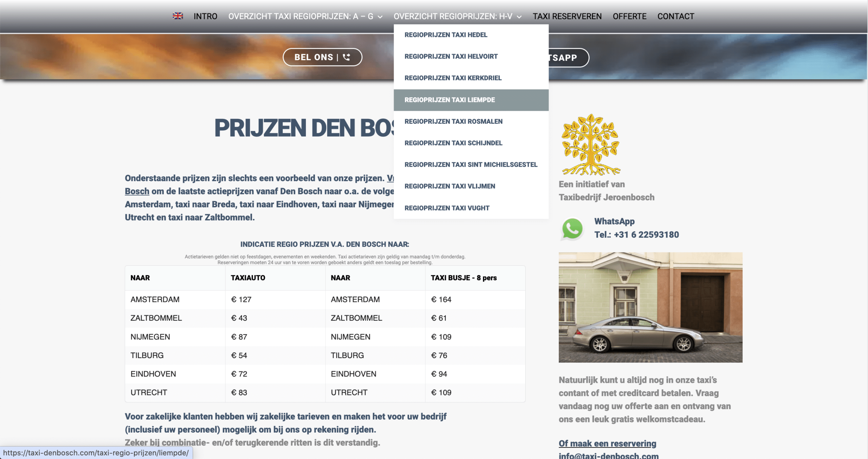Click the Offerte navigation link

point(629,16)
